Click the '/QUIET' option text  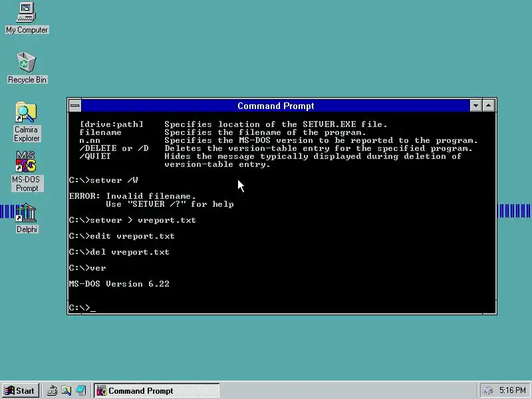[x=95, y=156]
